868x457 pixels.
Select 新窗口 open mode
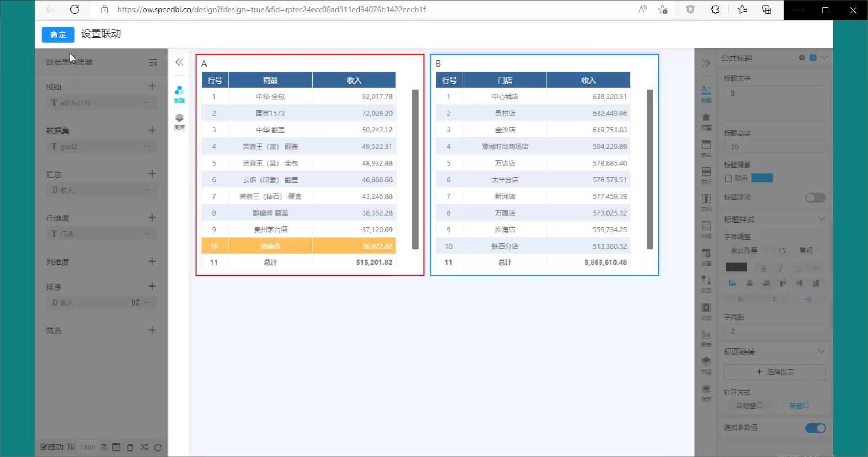799,406
